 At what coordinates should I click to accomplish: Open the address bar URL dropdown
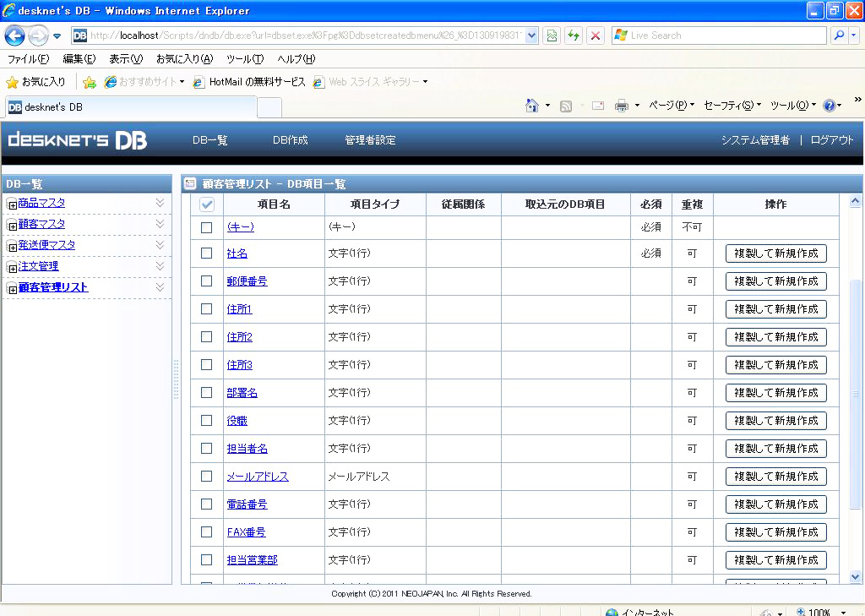click(531, 35)
